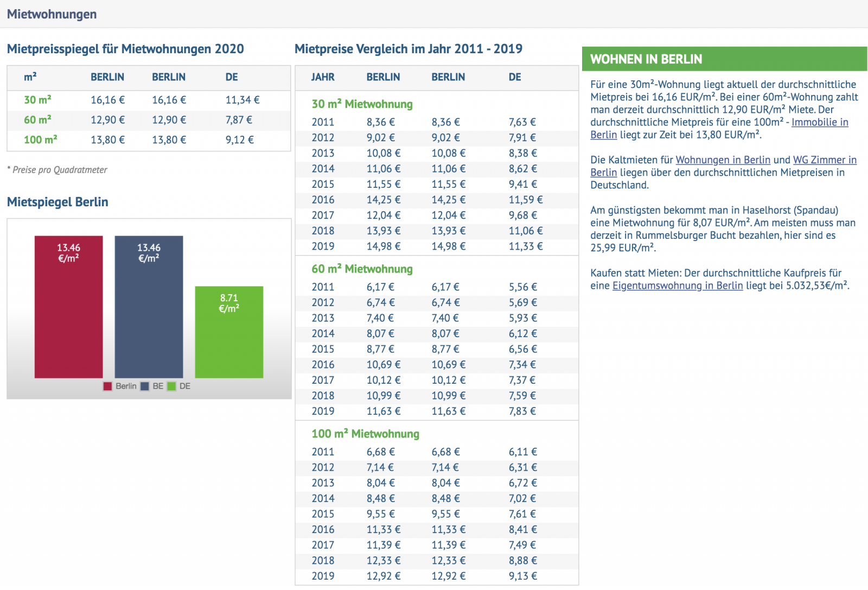Image resolution: width=868 pixels, height=590 pixels.
Task: Click the red Berlin legend swatch
Action: pyautogui.click(x=107, y=386)
